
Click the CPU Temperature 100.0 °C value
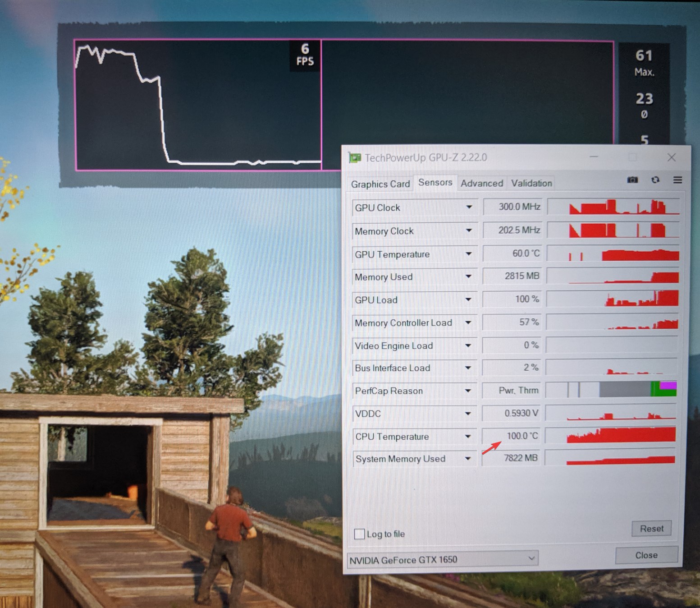[511, 436]
